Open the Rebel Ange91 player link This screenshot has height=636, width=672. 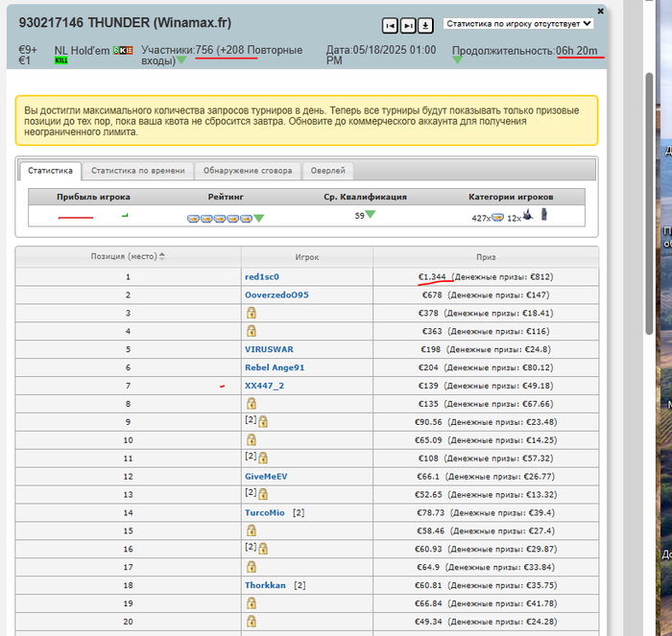click(275, 367)
